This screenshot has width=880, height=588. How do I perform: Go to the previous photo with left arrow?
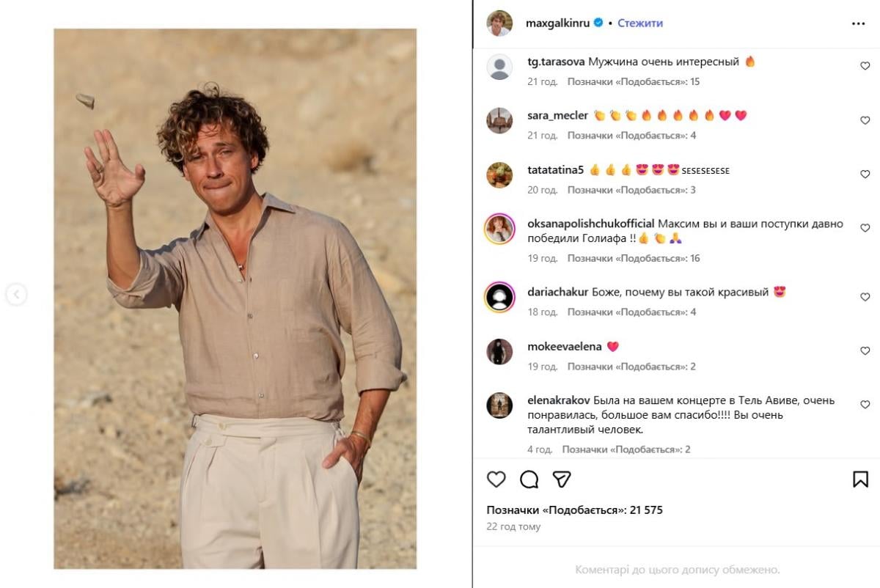point(16,295)
